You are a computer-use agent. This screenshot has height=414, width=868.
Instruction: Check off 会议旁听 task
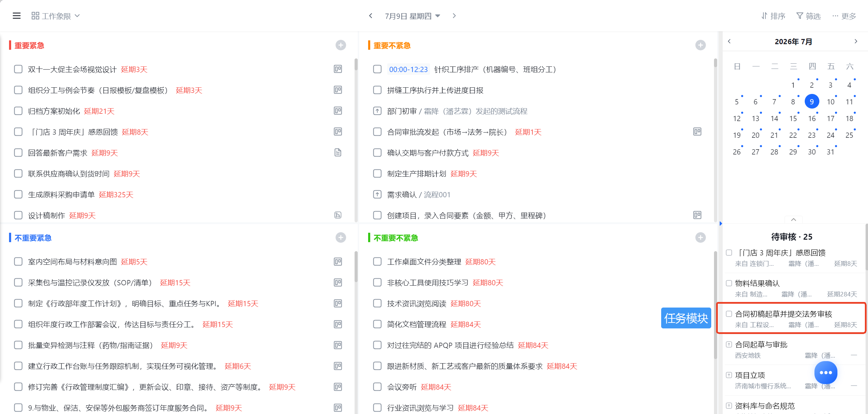tap(377, 387)
